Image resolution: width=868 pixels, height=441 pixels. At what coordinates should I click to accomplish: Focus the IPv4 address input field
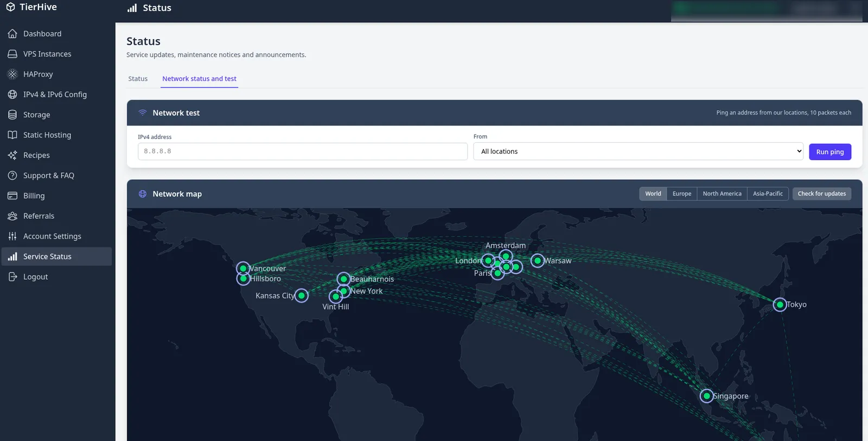pyautogui.click(x=303, y=152)
